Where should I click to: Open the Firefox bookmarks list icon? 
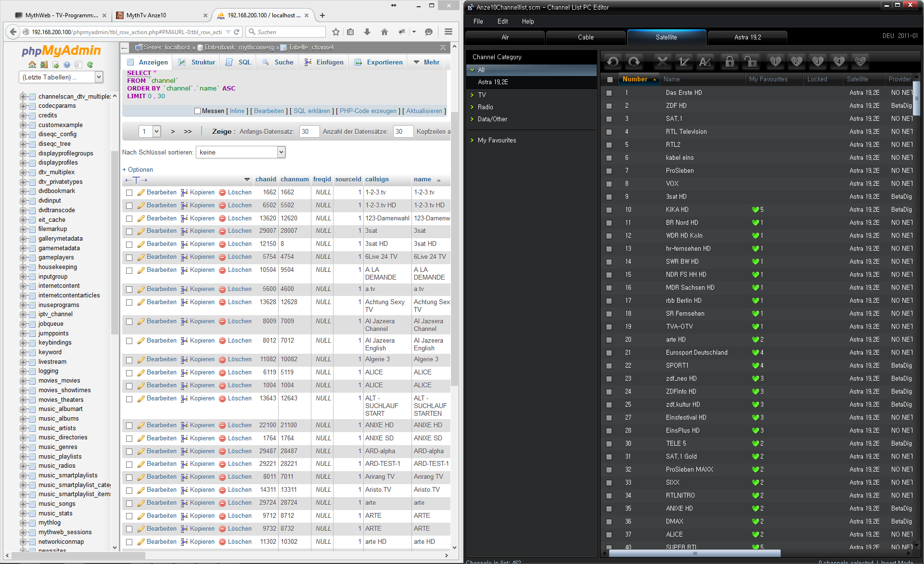[350, 32]
